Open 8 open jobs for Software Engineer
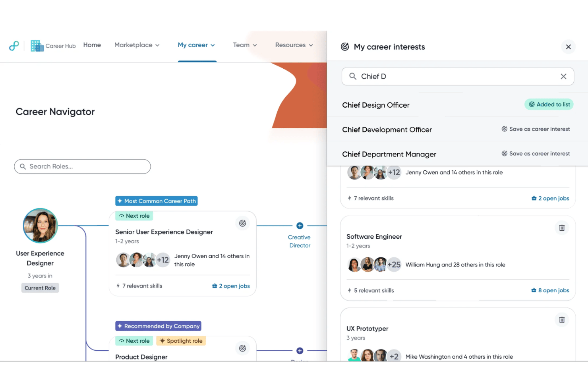Screen dimensions: 588x392 [550, 290]
